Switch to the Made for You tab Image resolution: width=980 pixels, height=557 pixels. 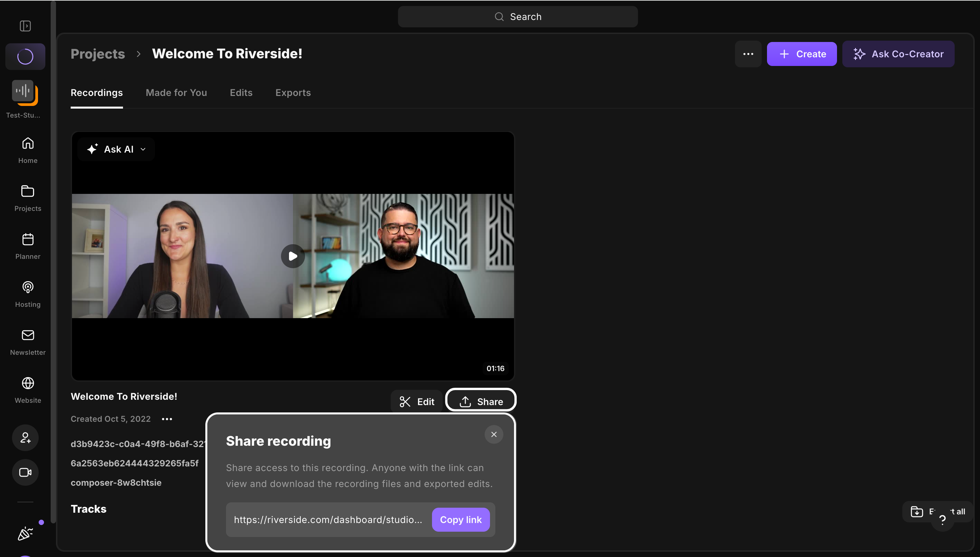176,93
